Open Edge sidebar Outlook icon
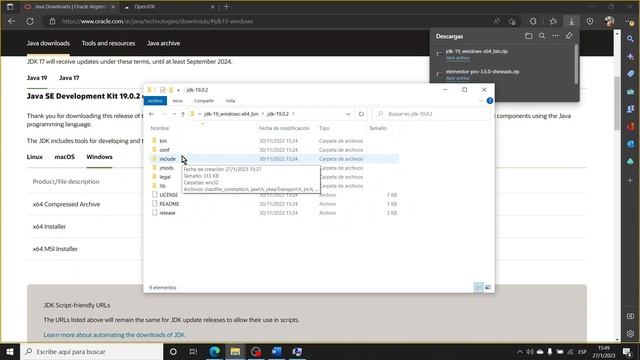640x360 pixels. (631, 144)
